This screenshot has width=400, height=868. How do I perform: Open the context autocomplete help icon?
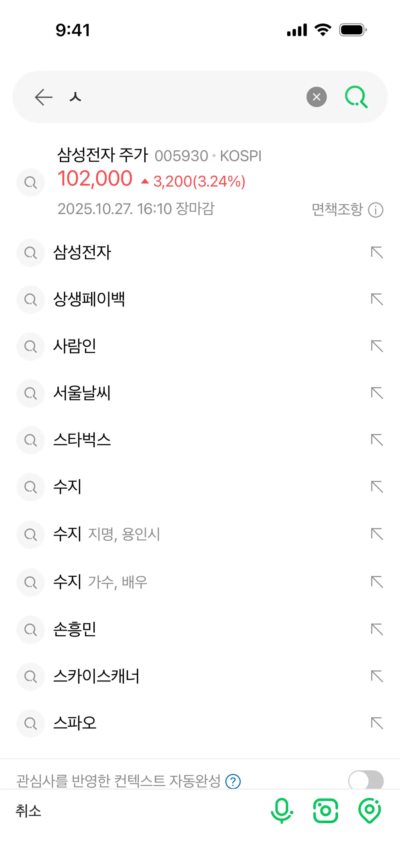233,781
